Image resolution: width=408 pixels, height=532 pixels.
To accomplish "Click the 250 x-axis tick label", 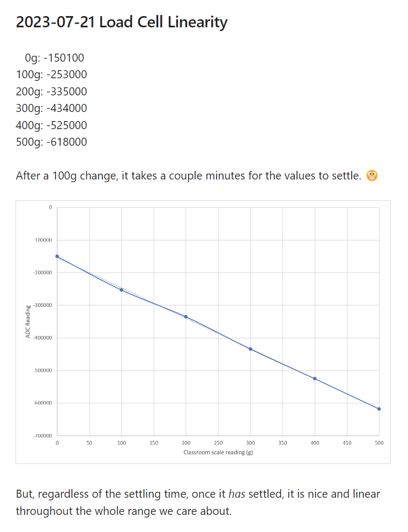I will [x=218, y=443].
